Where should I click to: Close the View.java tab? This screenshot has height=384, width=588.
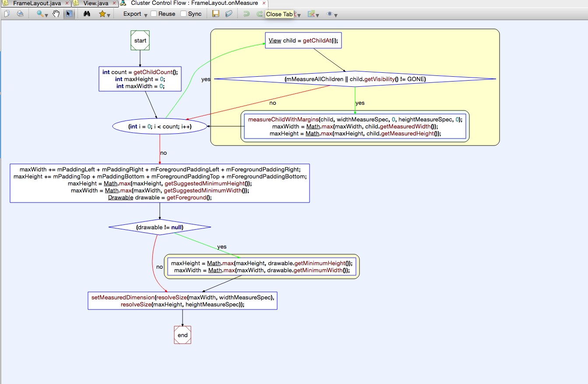tap(114, 3)
